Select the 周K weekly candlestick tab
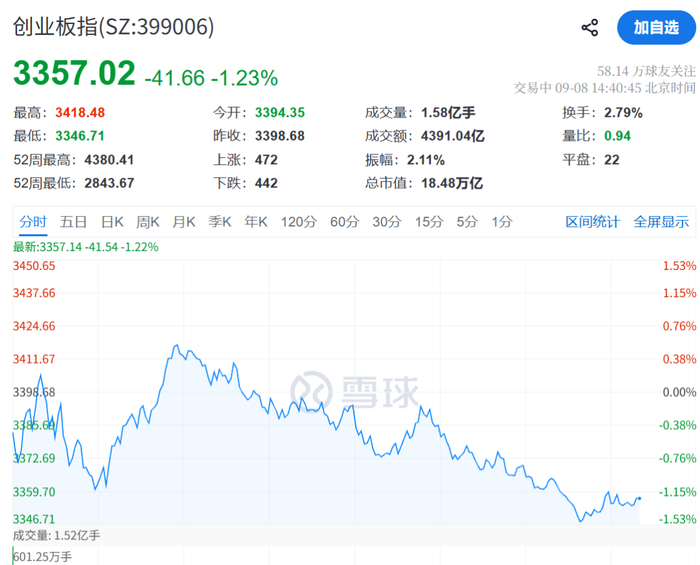 pos(148,221)
